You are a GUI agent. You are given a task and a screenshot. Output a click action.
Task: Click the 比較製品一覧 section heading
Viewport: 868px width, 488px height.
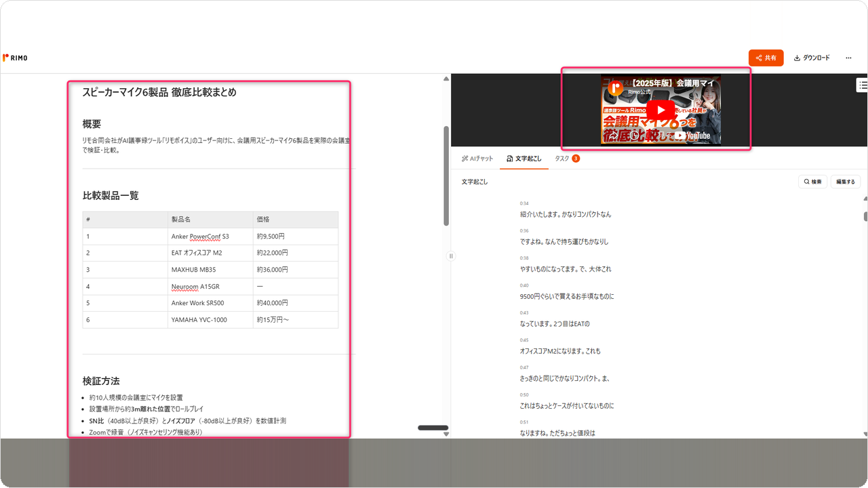111,195
